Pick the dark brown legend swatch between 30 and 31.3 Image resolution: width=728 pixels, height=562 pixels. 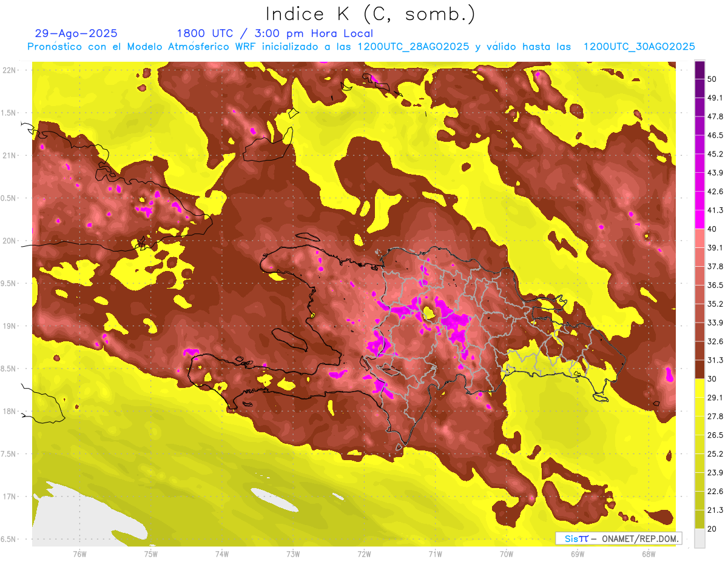pos(699,369)
